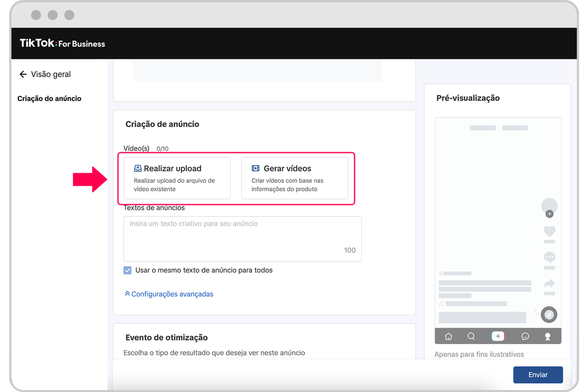Click the TikTok For Business logo
Viewport: 588px width, 392px height.
[62, 44]
